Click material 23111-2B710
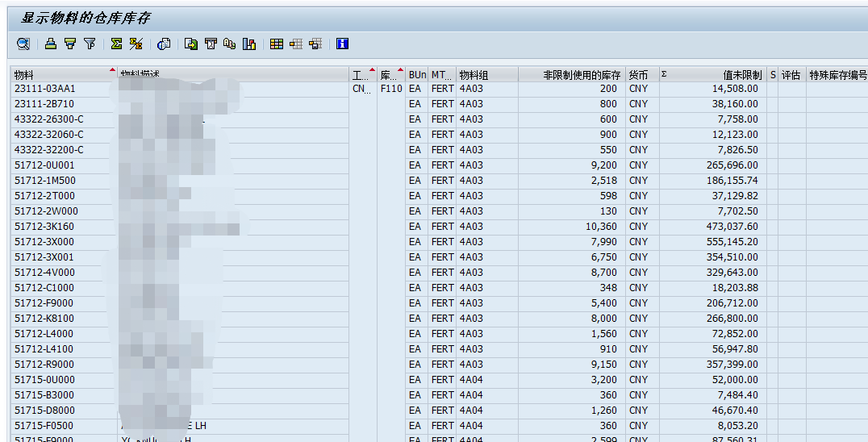This screenshot has width=868, height=442. tap(44, 104)
